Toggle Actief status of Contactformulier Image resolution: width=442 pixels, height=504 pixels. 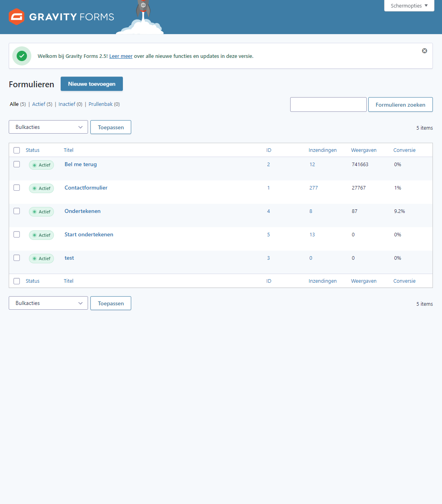click(x=42, y=188)
